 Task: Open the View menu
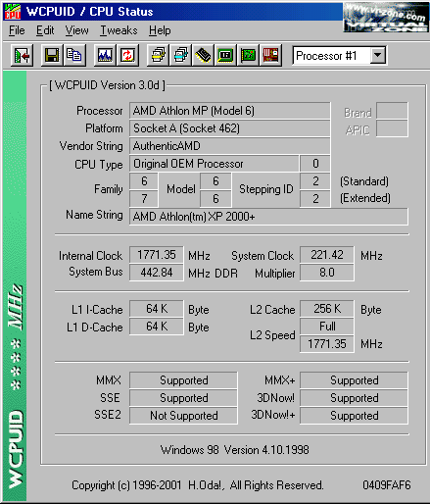[x=76, y=30]
